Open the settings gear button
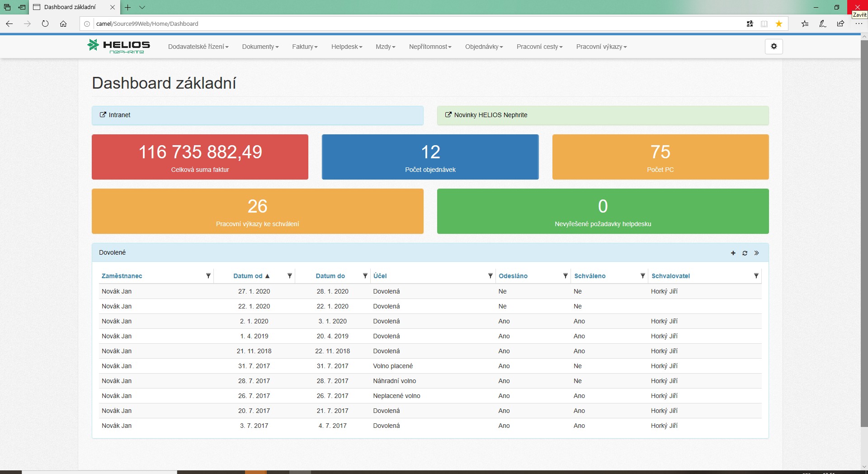This screenshot has width=868, height=474. tap(774, 47)
